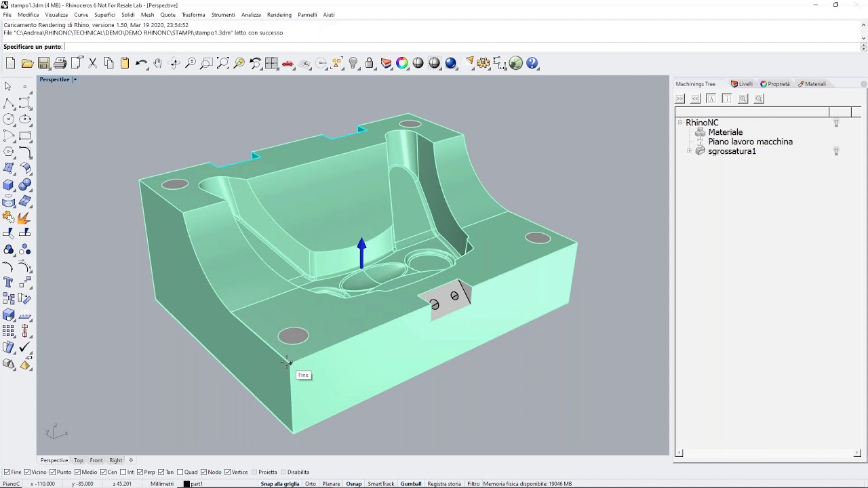The width and height of the screenshot is (868, 488).
Task: Toggle the Gumball status bar button
Action: 411,484
